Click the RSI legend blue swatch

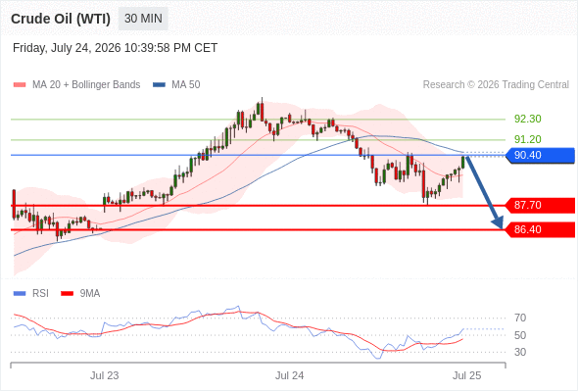(20, 294)
